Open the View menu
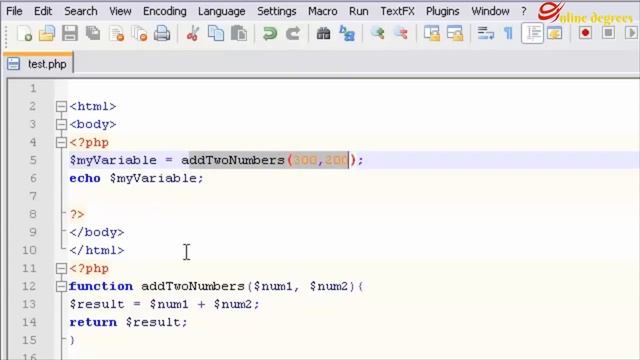The image size is (640, 360). pos(120,11)
